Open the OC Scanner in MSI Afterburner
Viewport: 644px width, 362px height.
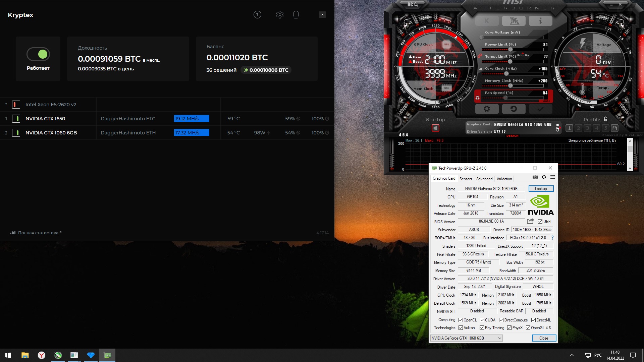click(x=413, y=4)
